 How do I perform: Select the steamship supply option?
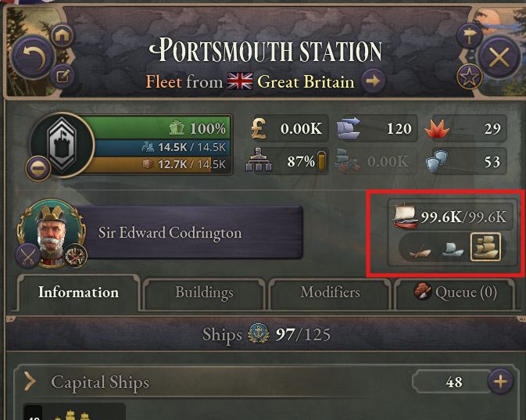pos(453,249)
